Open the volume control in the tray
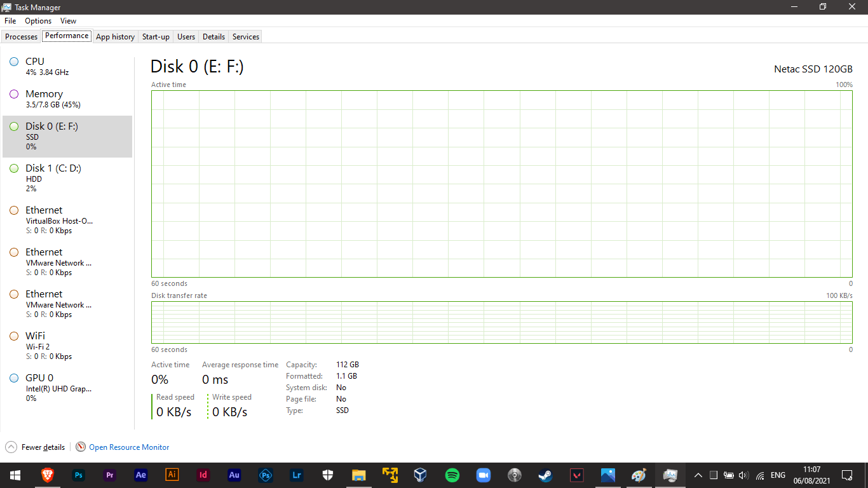This screenshot has height=488, width=868. coord(744,475)
